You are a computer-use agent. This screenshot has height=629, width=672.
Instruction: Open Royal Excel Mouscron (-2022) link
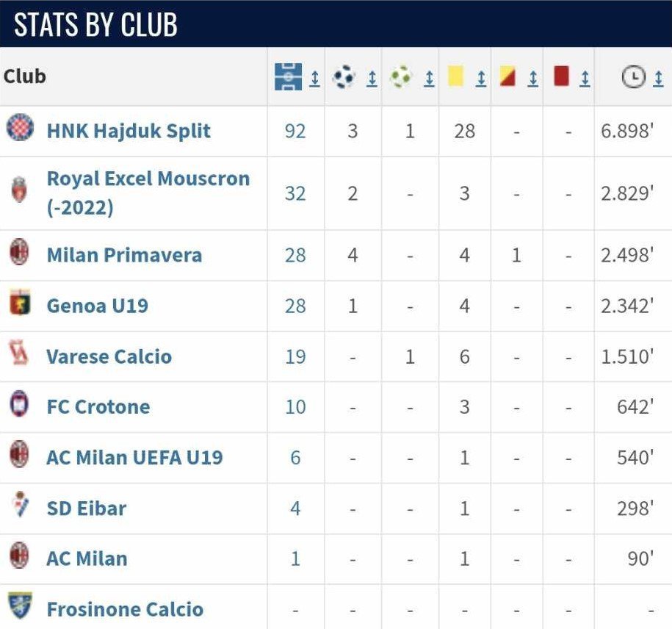tap(148, 193)
